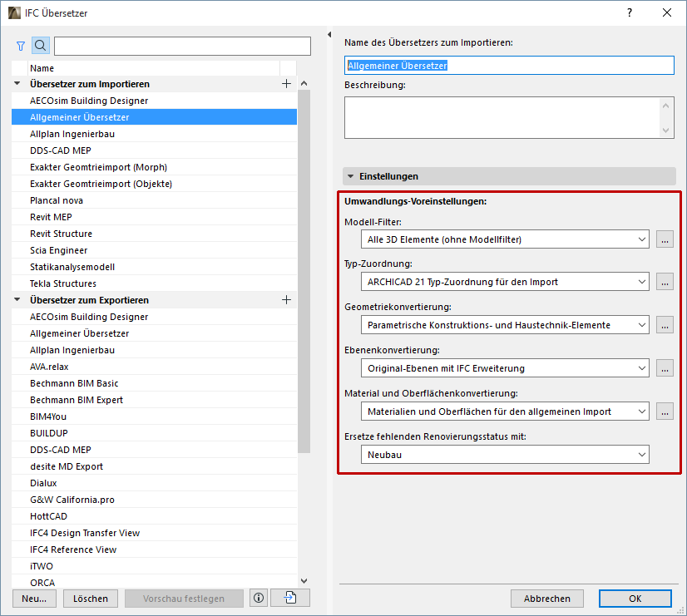
Task: Click the translator search input field
Action: (182, 46)
